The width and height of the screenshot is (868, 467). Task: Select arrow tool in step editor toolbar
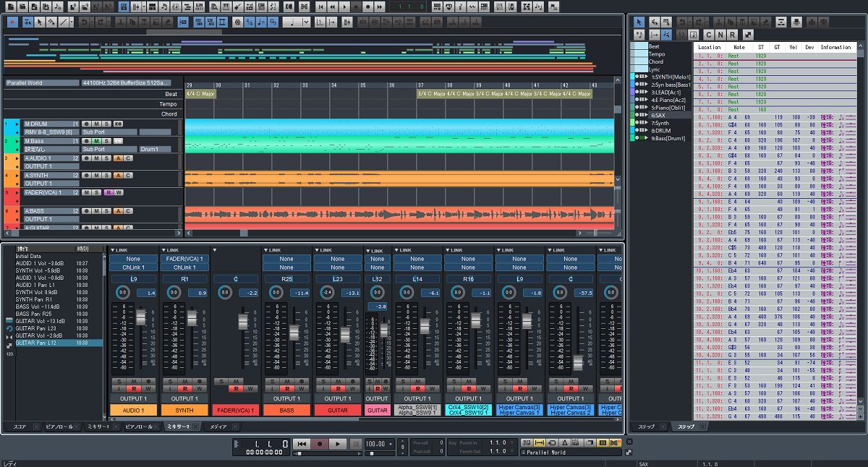(639, 22)
